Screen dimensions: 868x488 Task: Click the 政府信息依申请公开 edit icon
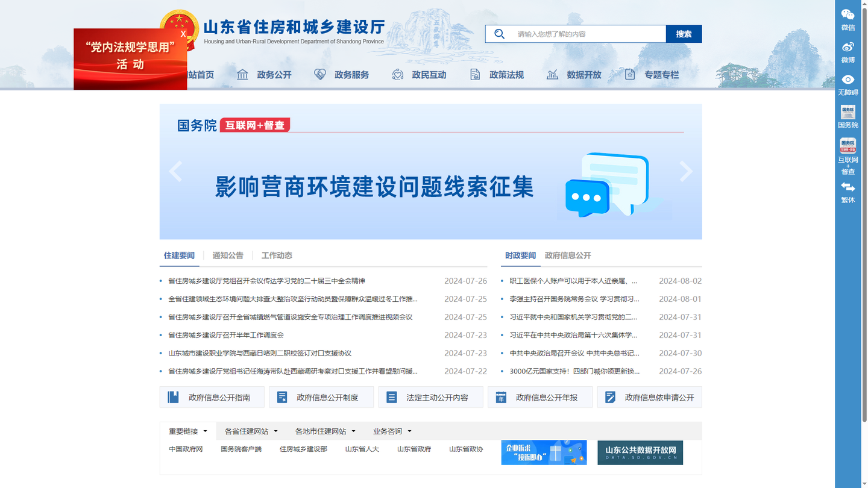[x=610, y=397]
